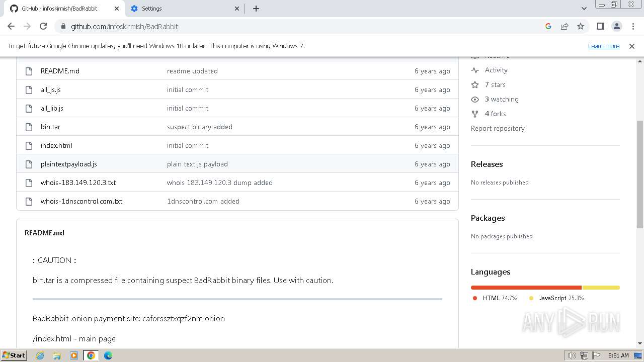This screenshot has height=362, width=644.
Task: Close the GitHub BadRabbit tab
Action: click(116, 9)
